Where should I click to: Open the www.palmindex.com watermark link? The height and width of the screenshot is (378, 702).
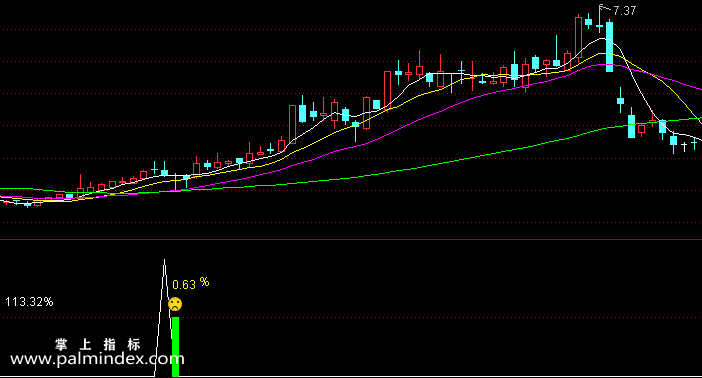coord(97,359)
